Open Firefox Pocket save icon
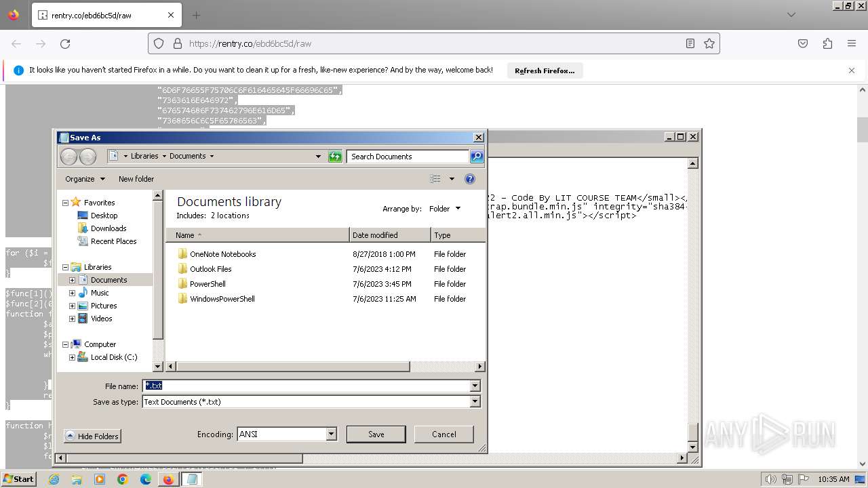Screen dimensions: 868x488 803,43
